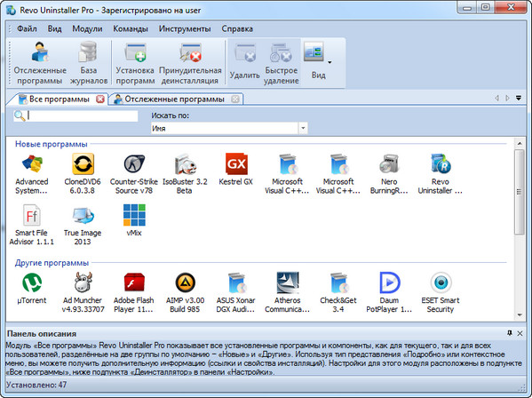Click the magnifier search icon

pyautogui.click(x=20, y=115)
